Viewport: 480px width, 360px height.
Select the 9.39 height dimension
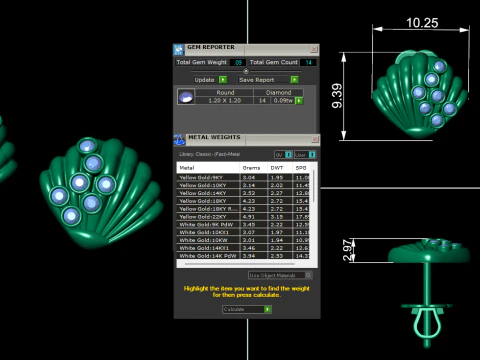coord(337,96)
